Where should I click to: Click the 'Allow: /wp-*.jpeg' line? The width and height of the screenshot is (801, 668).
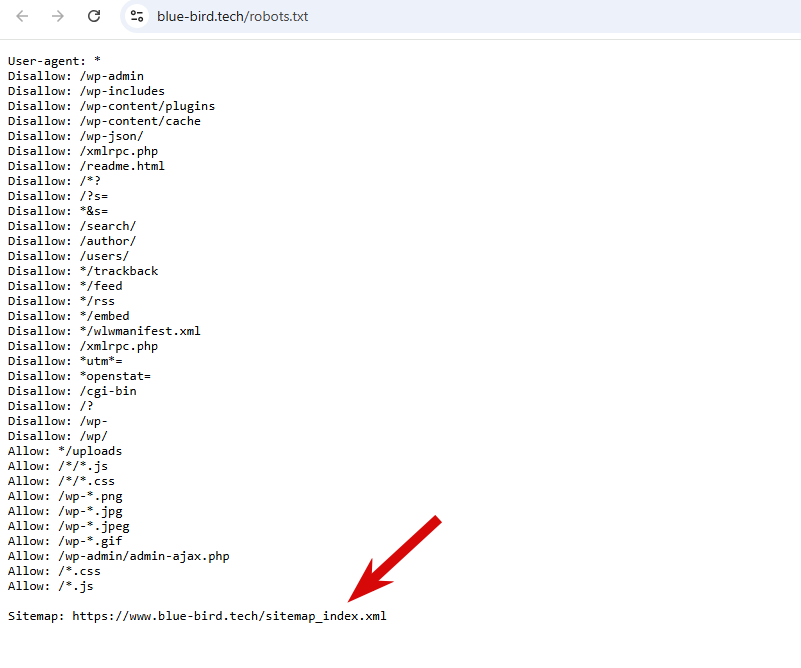68,527
